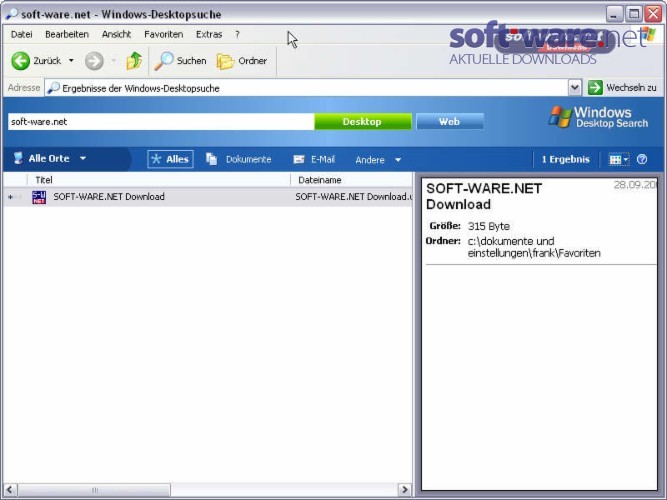The width and height of the screenshot is (667, 500).
Task: Open the view layout options dropdown icon
Action: (x=618, y=160)
